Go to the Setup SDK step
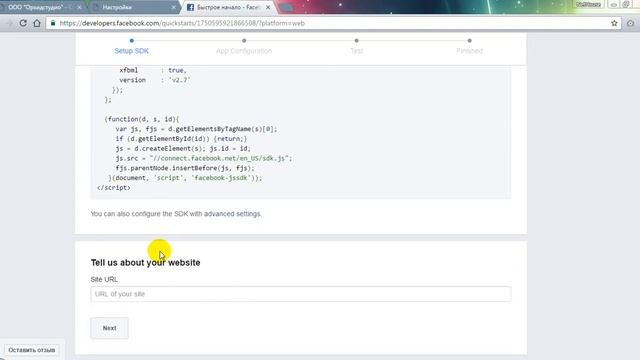Viewport: 640px width, 360px height. [131, 51]
